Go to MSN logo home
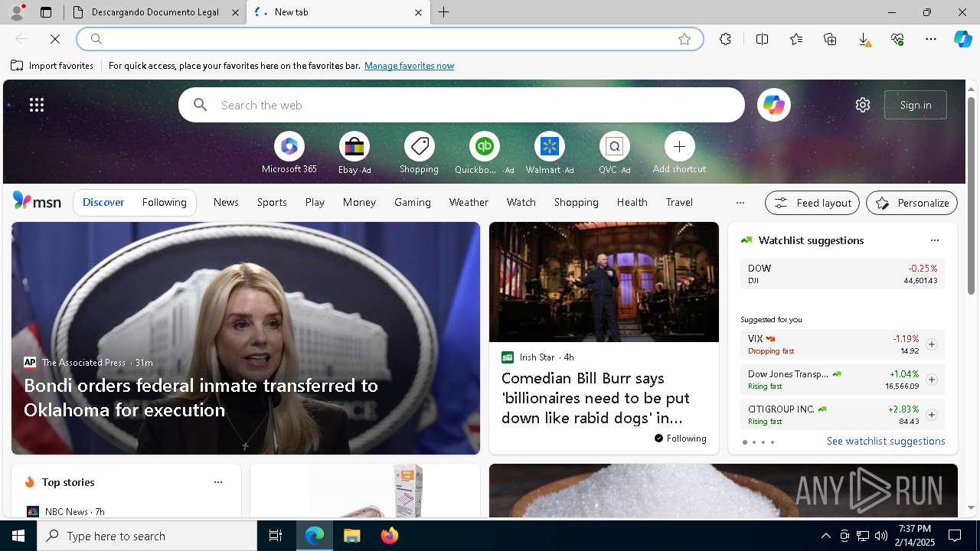This screenshot has height=551, width=980. 37,201
